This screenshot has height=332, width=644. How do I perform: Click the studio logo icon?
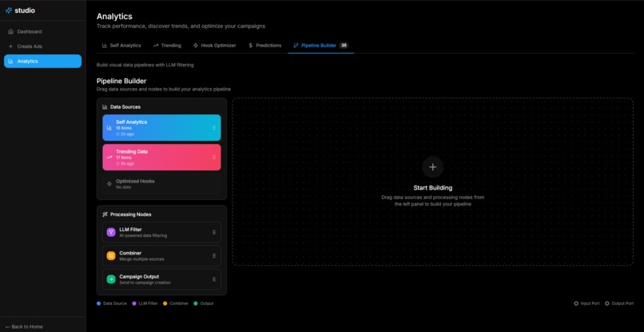[x=9, y=10]
